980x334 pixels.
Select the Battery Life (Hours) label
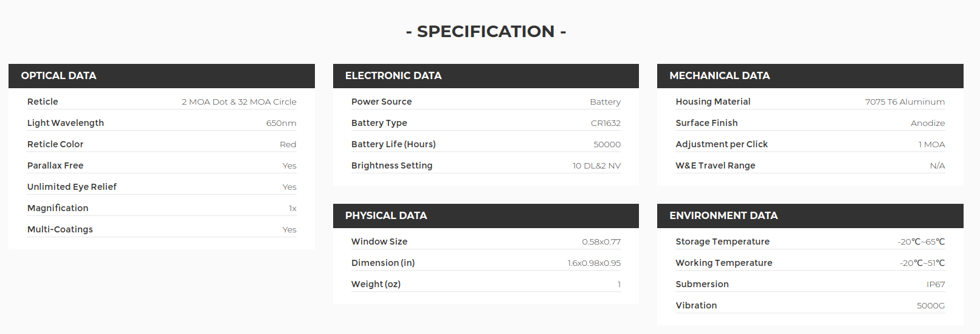393,144
